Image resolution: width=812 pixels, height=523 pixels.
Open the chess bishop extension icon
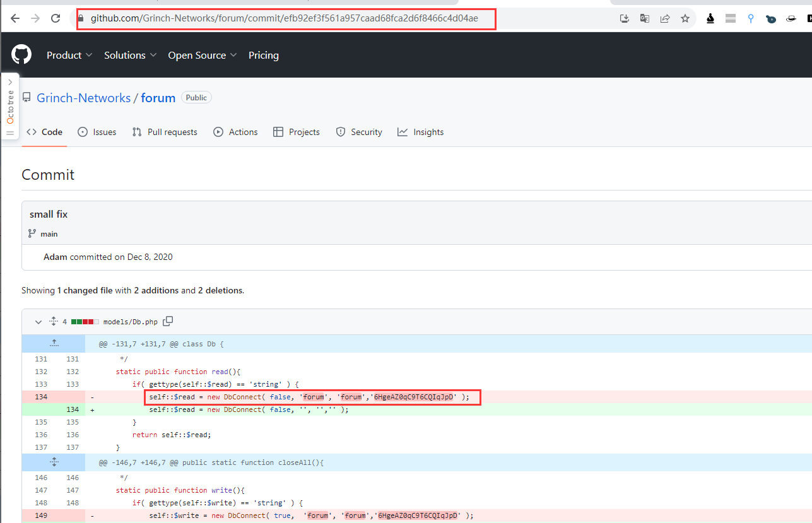pyautogui.click(x=710, y=18)
